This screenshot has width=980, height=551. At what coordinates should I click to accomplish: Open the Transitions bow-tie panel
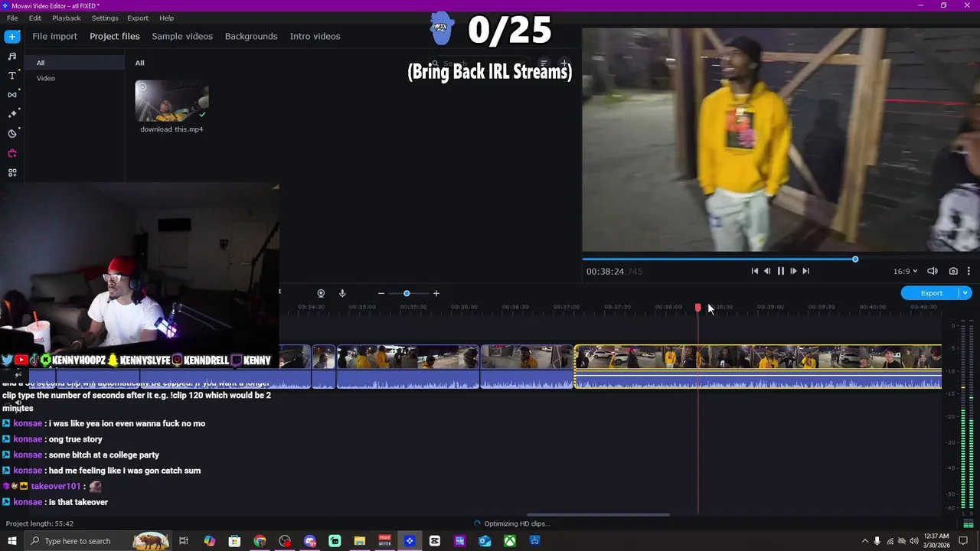(x=11, y=95)
